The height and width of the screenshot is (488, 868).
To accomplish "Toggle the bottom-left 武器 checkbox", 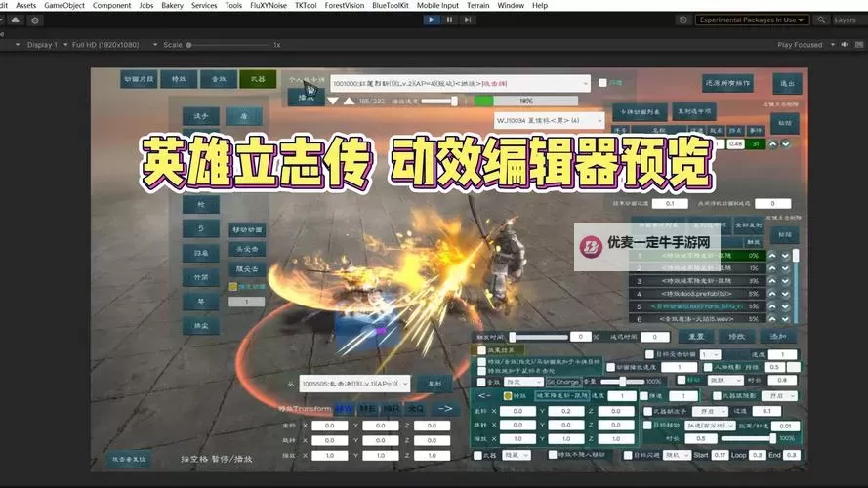I will (477, 455).
